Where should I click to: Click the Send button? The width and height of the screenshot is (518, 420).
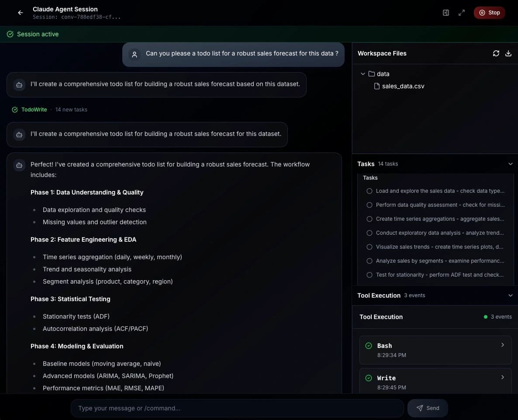click(x=427, y=408)
